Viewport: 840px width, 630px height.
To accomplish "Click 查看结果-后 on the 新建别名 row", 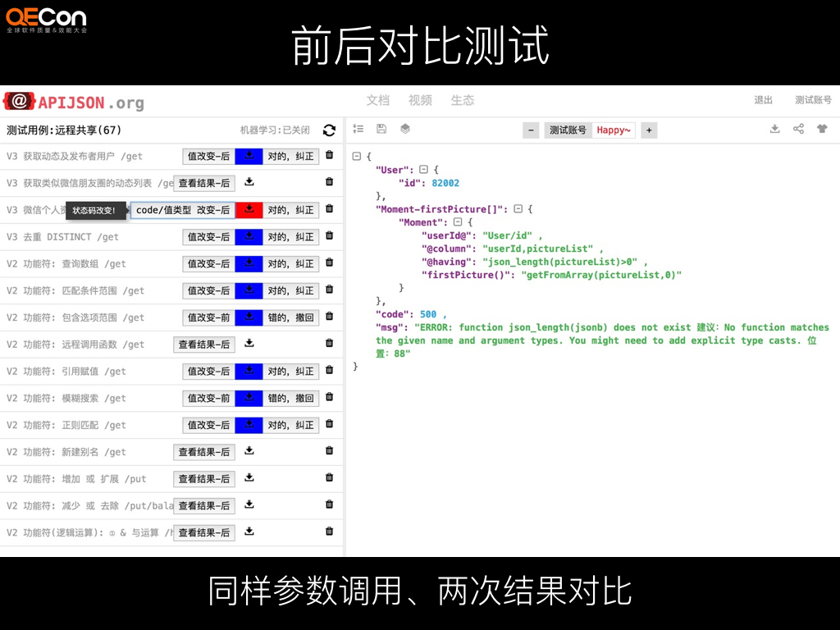I will pos(204,451).
